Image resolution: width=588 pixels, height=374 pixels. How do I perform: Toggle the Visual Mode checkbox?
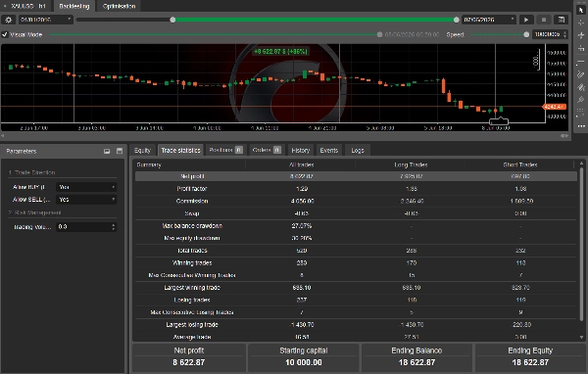[5, 34]
